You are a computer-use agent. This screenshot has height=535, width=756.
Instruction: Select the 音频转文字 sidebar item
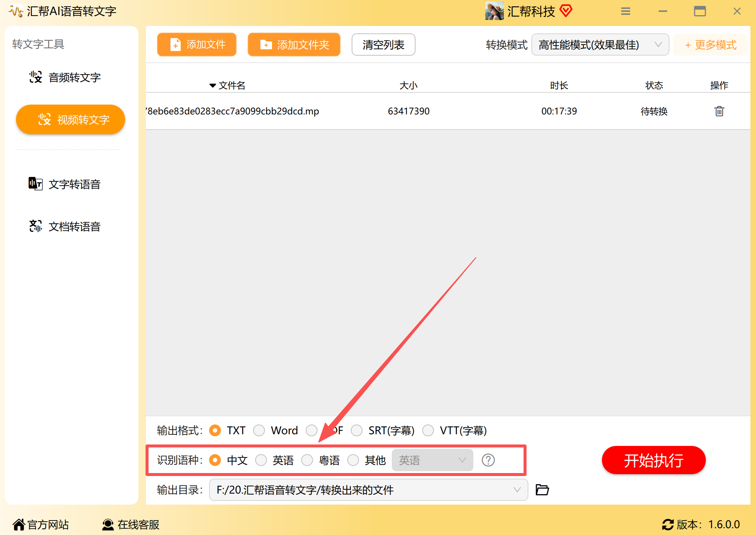[65, 77]
